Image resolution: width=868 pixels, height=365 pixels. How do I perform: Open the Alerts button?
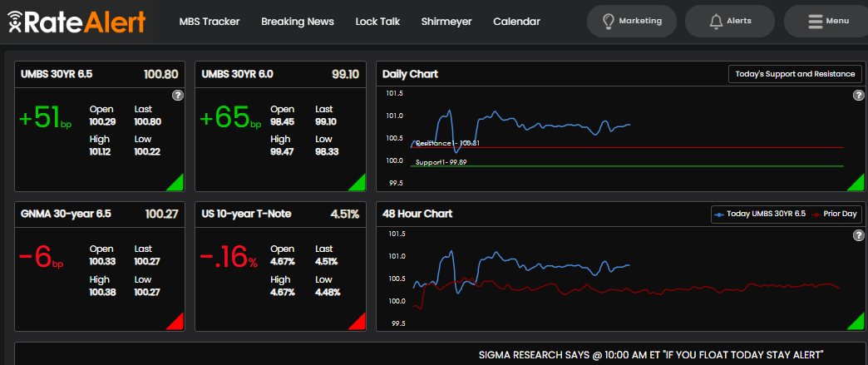[730, 21]
